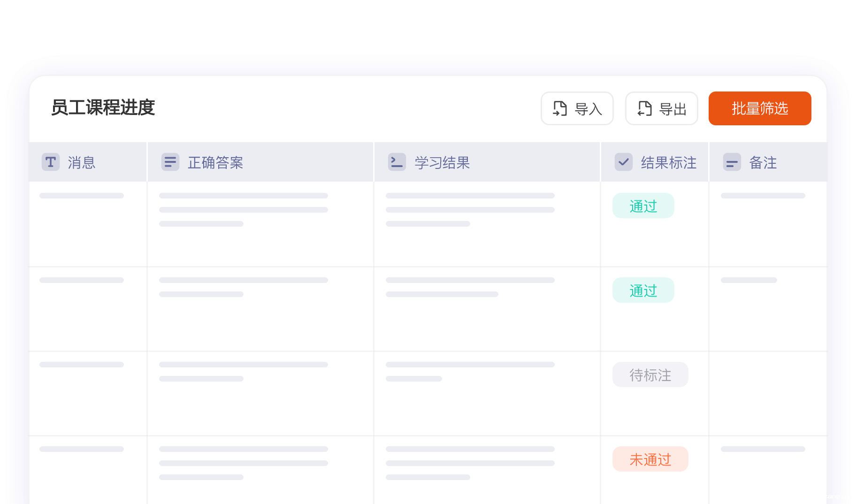Click the export file icon
The height and width of the screenshot is (504, 856).
(644, 108)
